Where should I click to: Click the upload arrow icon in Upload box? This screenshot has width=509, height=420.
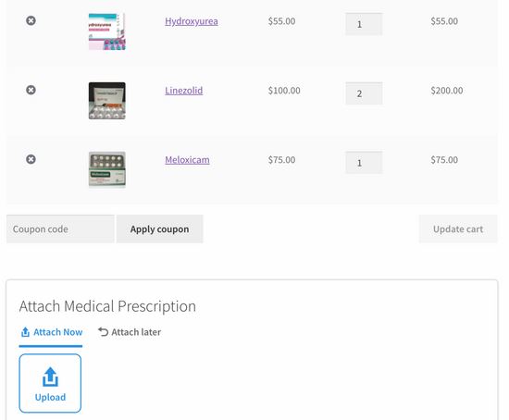coord(50,377)
